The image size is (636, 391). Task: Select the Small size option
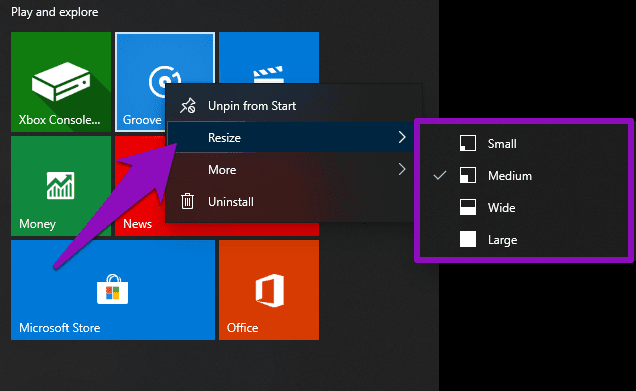click(524, 144)
